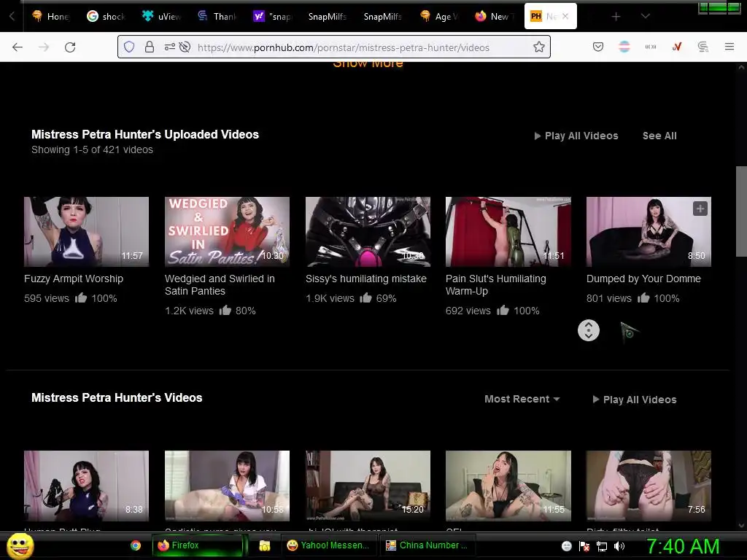Open the Fuzzy Armpit Worship title link
This screenshot has width=747, height=560.
tap(74, 279)
